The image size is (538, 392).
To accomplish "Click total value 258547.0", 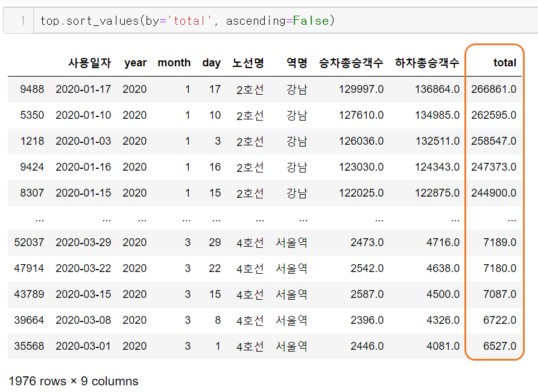I will (x=494, y=141).
